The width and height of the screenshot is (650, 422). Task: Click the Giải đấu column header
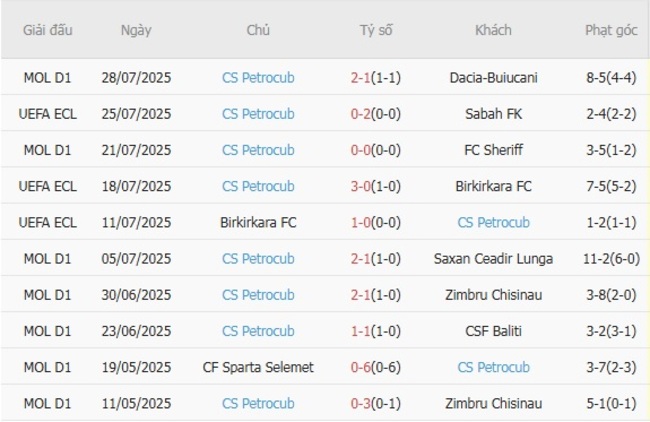click(48, 30)
